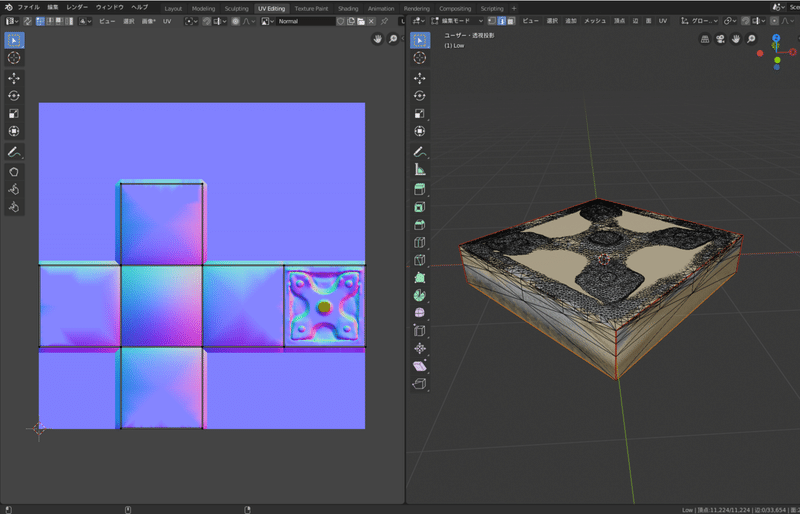Switch to the Shading workspace tab
The image size is (800, 514).
click(x=348, y=9)
